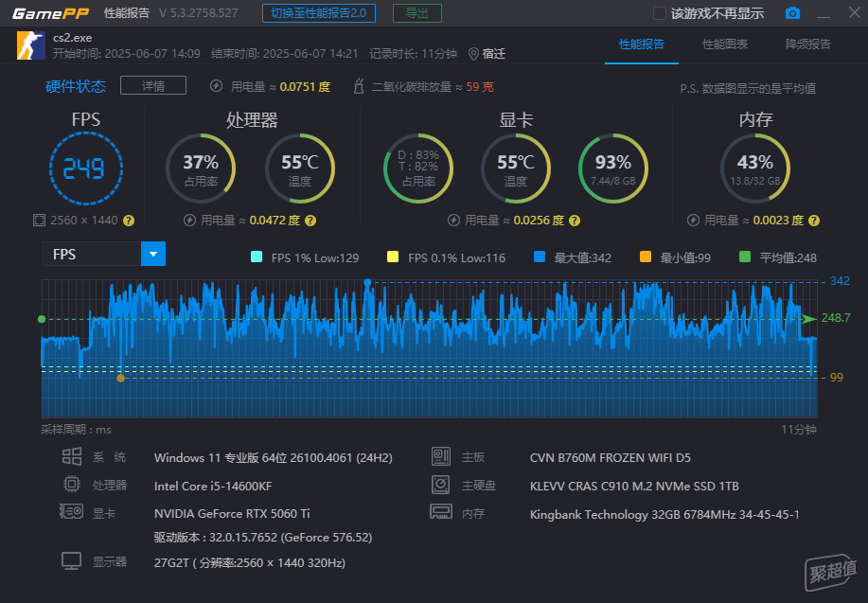The image size is (868, 603).
Task: Click the 硬件状态 heading link
Action: [x=76, y=86]
